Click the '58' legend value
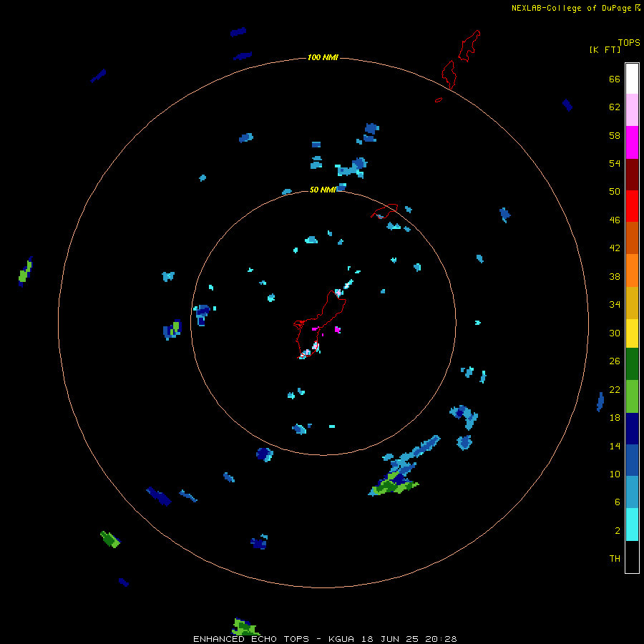Screen dimensions: 644x644 click(615, 135)
